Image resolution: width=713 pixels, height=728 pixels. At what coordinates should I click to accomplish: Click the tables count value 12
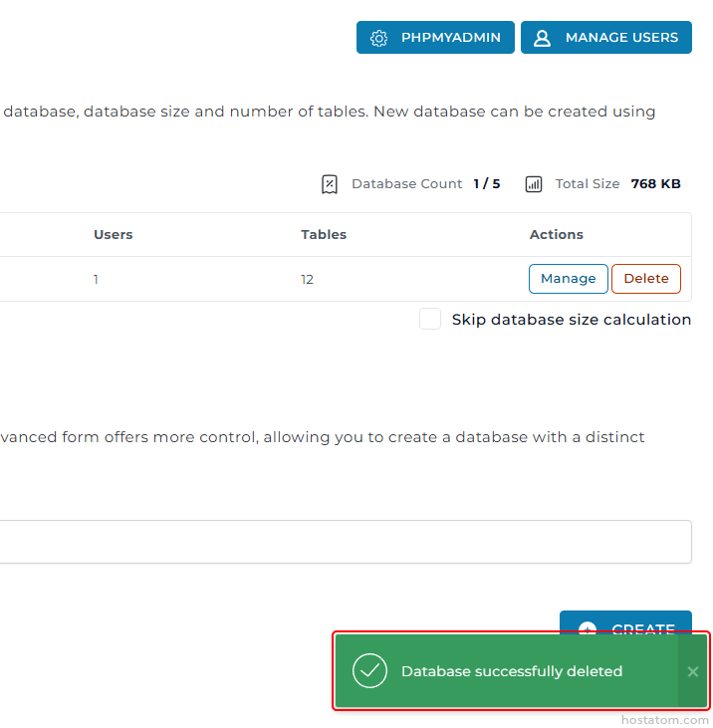(307, 280)
